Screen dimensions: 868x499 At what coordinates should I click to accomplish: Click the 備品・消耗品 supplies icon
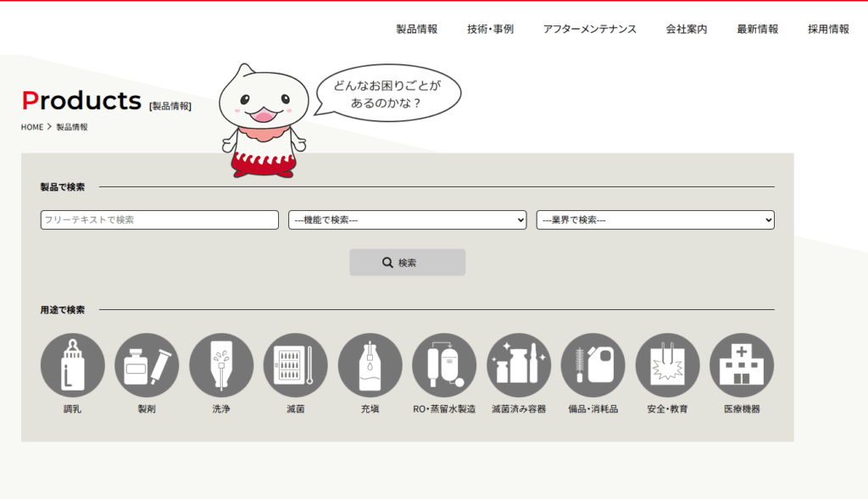pos(593,365)
